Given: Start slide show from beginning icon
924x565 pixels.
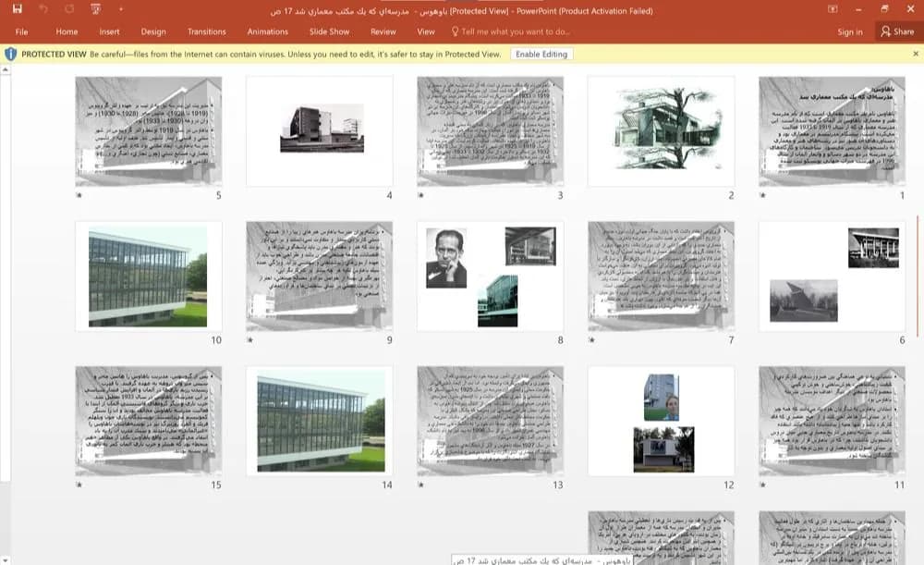Looking at the screenshot, I should [x=95, y=9].
